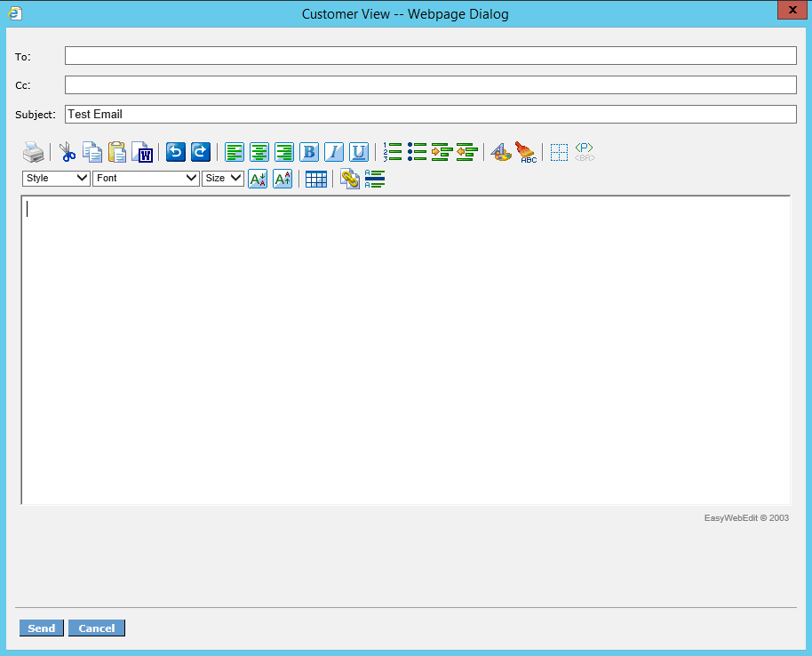Viewport: 812px width, 656px height.
Task: Open the Size dropdown
Action: click(x=223, y=179)
